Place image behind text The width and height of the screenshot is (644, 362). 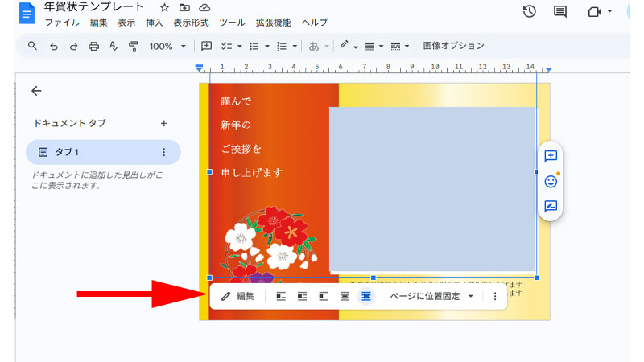(345, 296)
